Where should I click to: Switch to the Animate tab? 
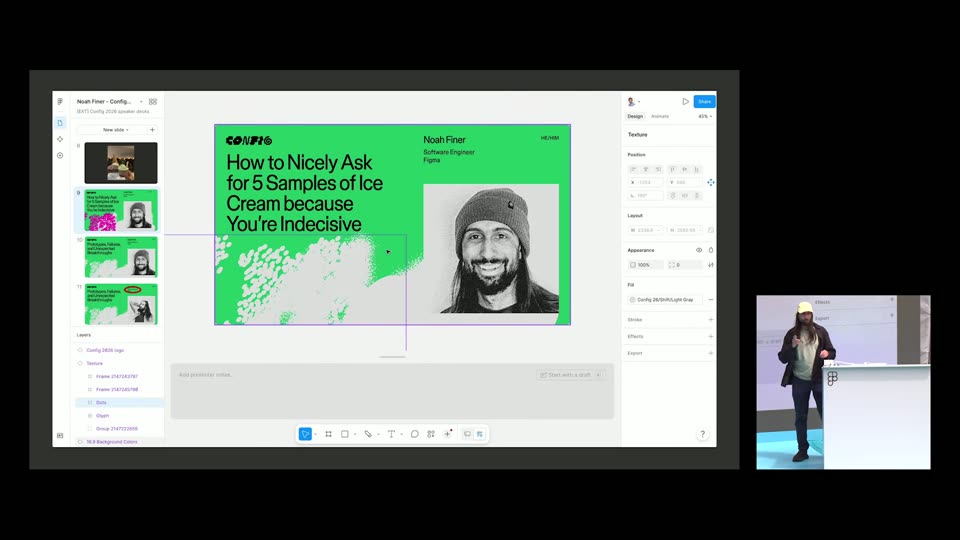coord(659,116)
